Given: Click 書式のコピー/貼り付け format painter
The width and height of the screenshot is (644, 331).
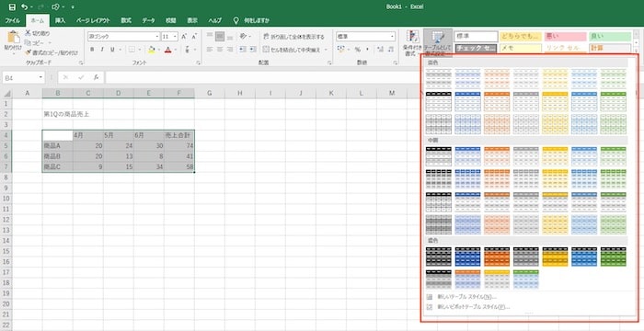Looking at the screenshot, I should tap(52, 52).
